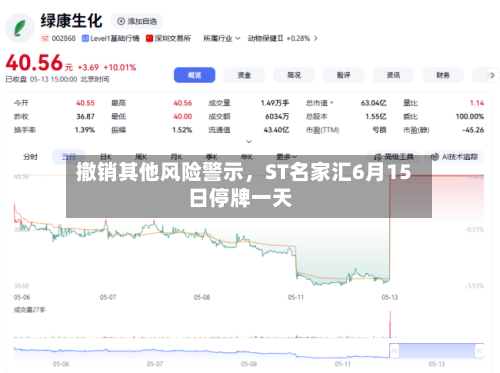Screen dimensions: 500x373
Task: Click the 换手率 value 1.39%
Action: (x=85, y=130)
